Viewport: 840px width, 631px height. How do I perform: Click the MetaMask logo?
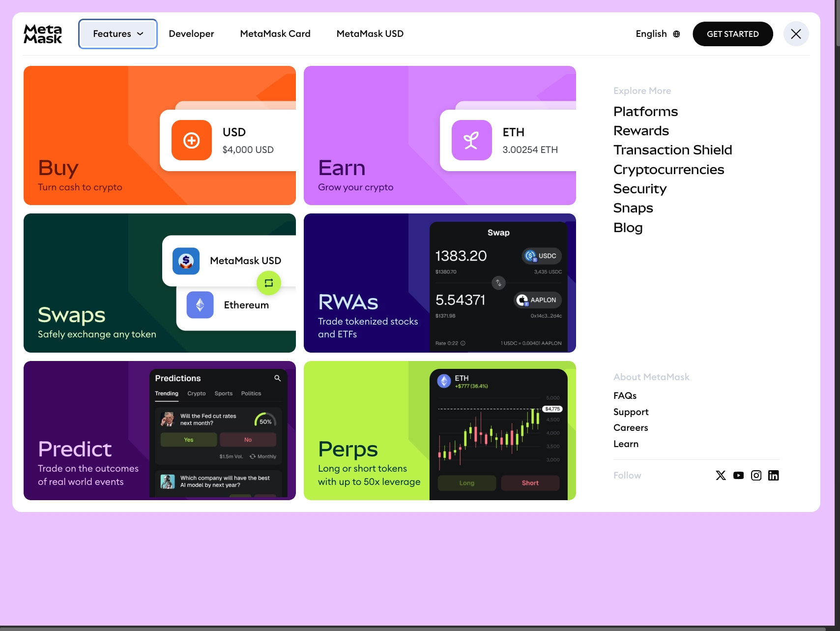(43, 34)
